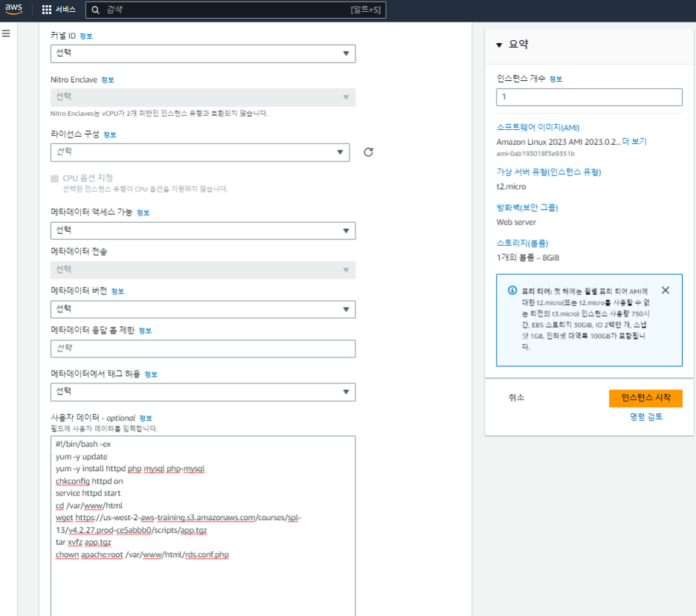Open the 방화벽(보안 그룹) link
This screenshot has height=616, width=696.
pyautogui.click(x=527, y=207)
